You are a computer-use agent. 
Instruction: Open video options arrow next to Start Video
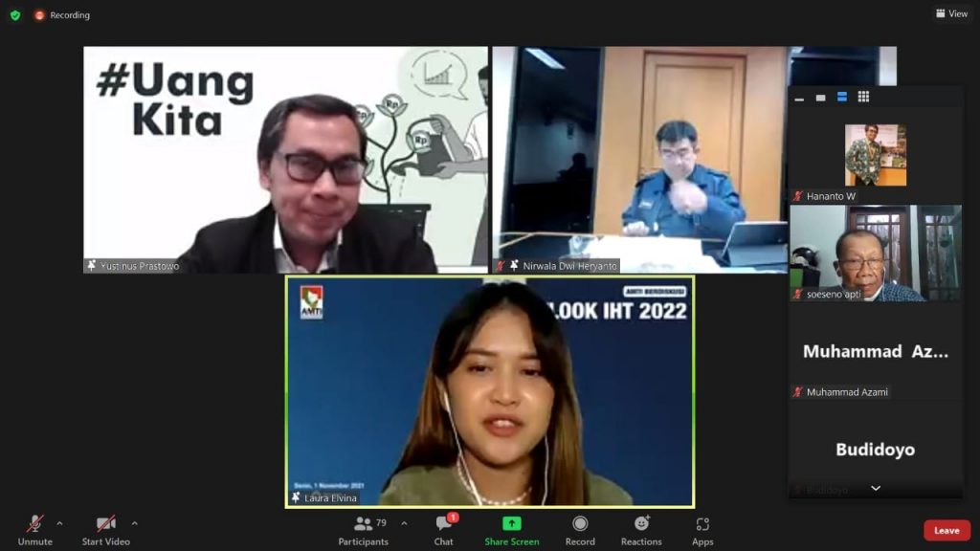pos(134,523)
